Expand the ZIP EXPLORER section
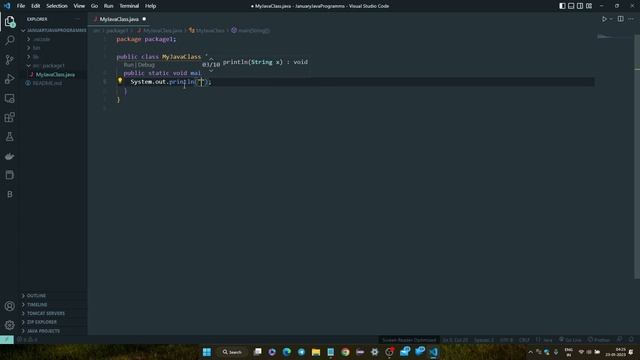This screenshot has width=640, height=360. 53,322
